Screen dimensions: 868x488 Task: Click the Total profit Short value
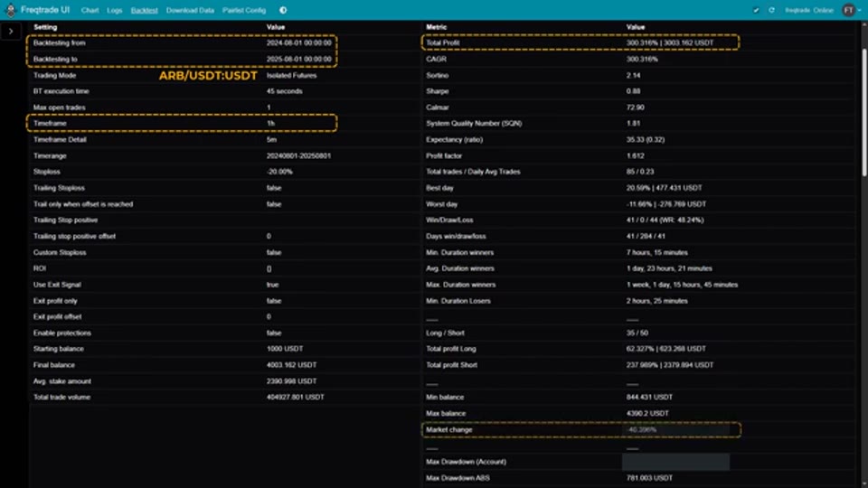point(670,365)
